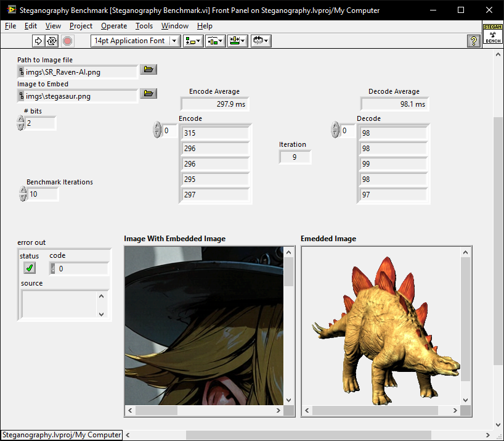Image resolution: width=504 pixels, height=441 pixels.
Task: Show the Context Help window
Action: (473, 41)
